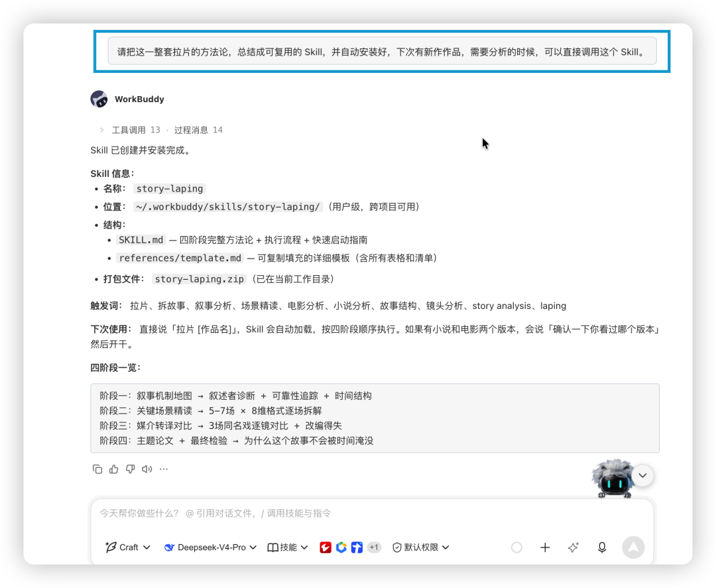Read the reply aloud with speaker icon
This screenshot has width=716, height=588.
[x=147, y=469]
